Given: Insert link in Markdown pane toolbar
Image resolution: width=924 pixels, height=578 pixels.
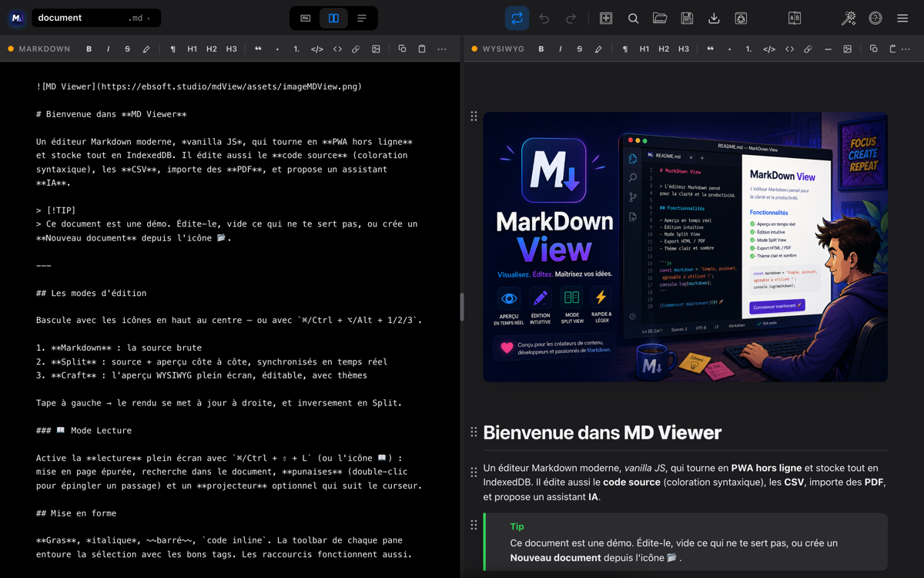Looking at the screenshot, I should tap(356, 49).
